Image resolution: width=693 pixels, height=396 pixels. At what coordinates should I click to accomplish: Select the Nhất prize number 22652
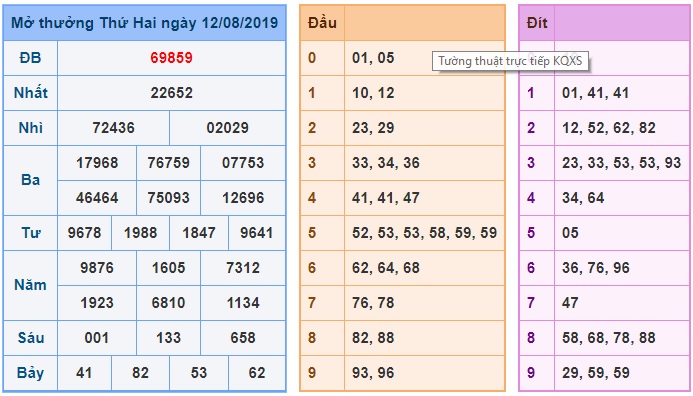point(171,93)
